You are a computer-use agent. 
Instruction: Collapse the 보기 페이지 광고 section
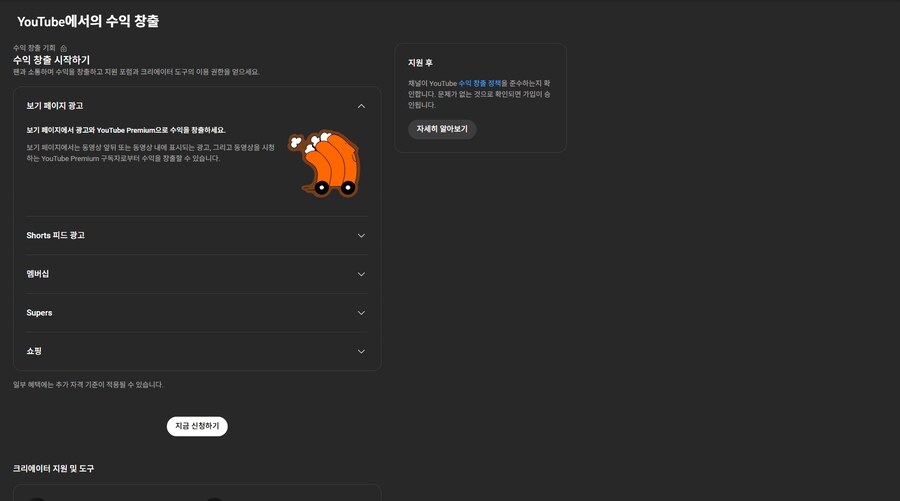point(361,106)
